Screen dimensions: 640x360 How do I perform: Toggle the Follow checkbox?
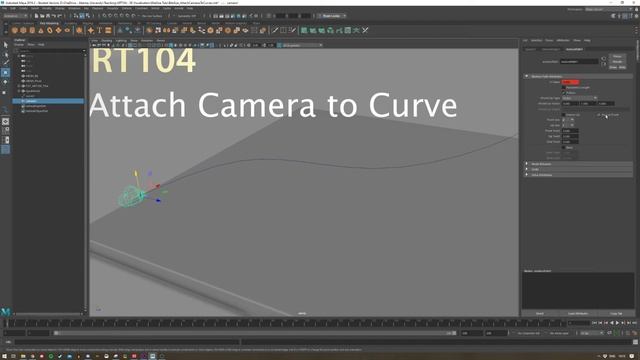(564, 93)
